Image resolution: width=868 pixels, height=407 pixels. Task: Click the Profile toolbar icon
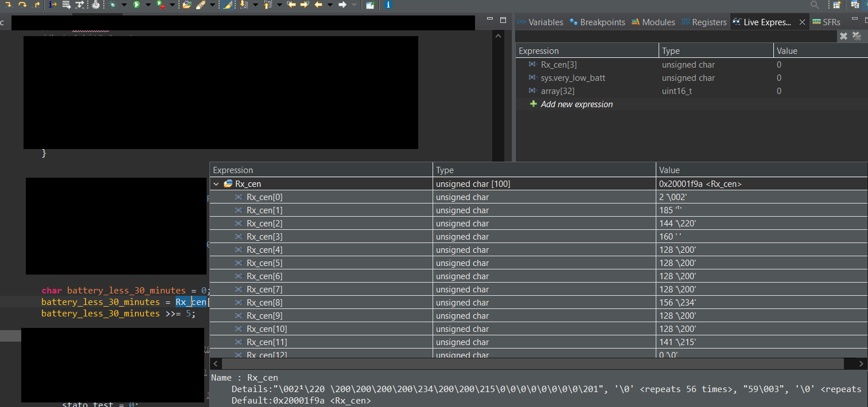pyautogui.click(x=159, y=5)
